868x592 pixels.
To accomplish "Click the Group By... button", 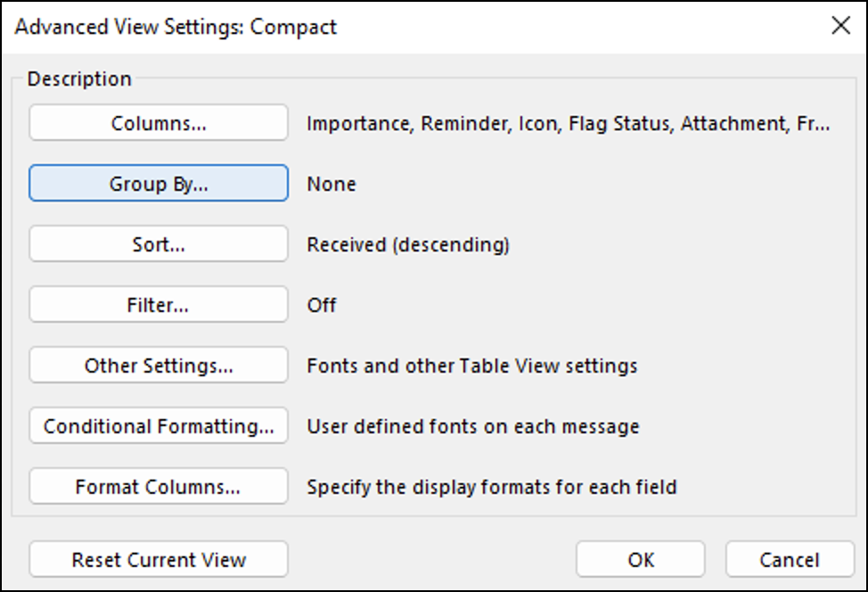I will 159,183.
